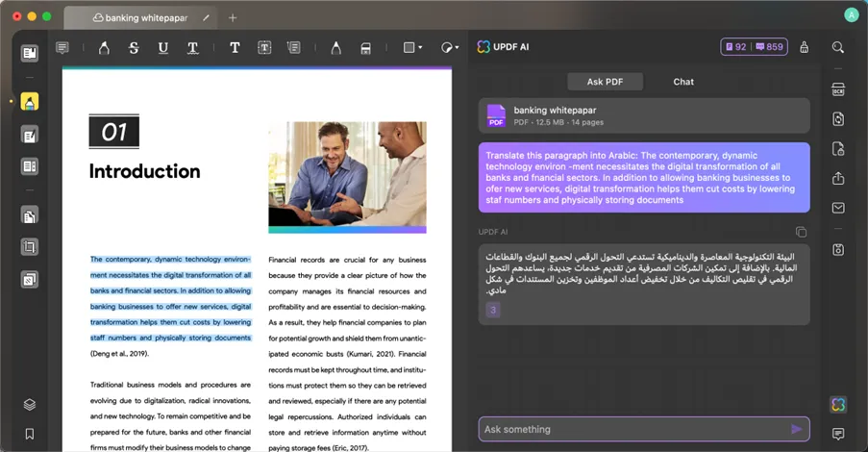Toggle the UPDF AI panel icon

(x=838, y=405)
